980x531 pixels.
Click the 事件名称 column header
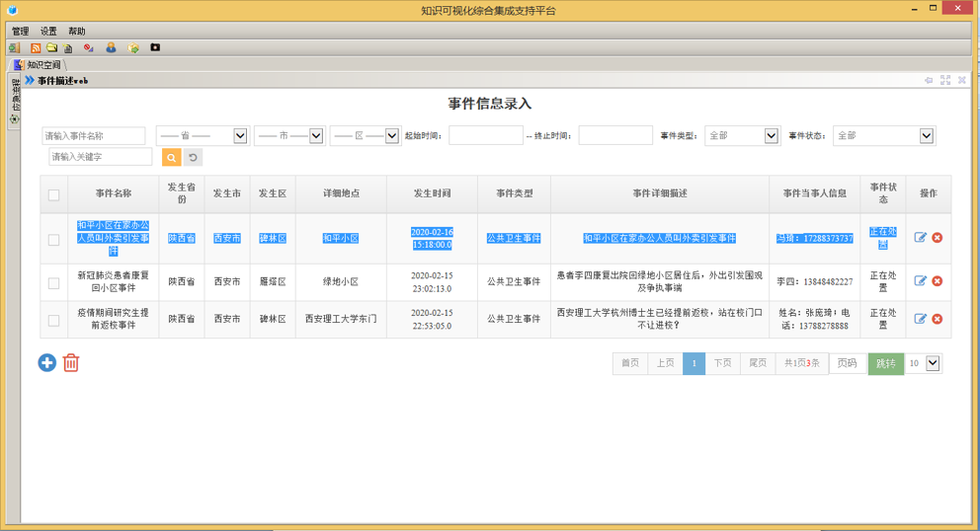click(114, 193)
